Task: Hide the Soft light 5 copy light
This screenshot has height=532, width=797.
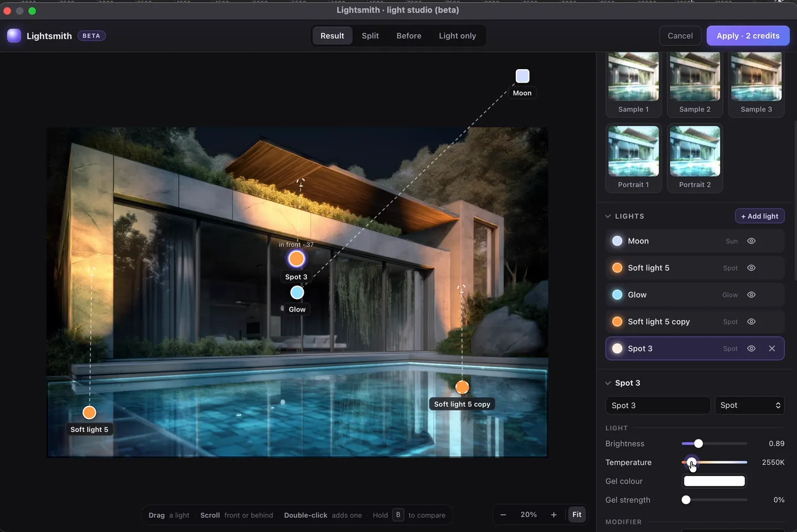Action: (x=751, y=322)
